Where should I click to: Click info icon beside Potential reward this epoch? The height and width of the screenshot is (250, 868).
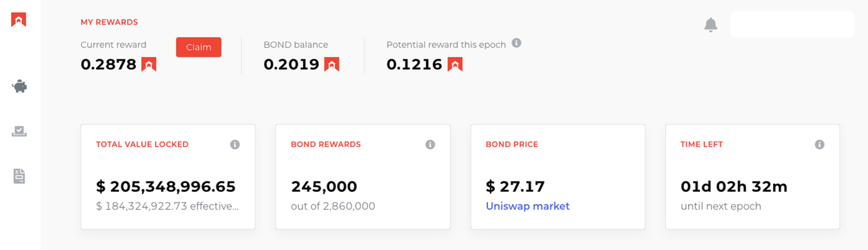click(517, 43)
